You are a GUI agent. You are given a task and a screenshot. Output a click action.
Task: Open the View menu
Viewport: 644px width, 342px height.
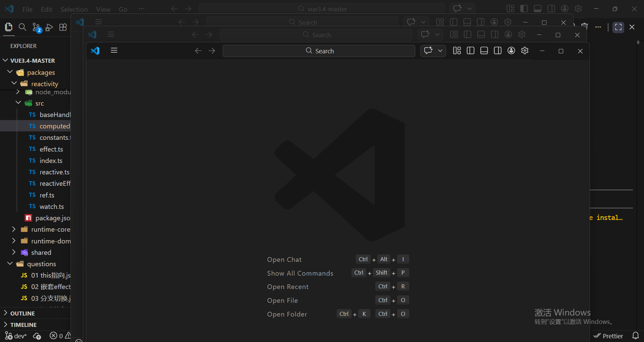103,9
